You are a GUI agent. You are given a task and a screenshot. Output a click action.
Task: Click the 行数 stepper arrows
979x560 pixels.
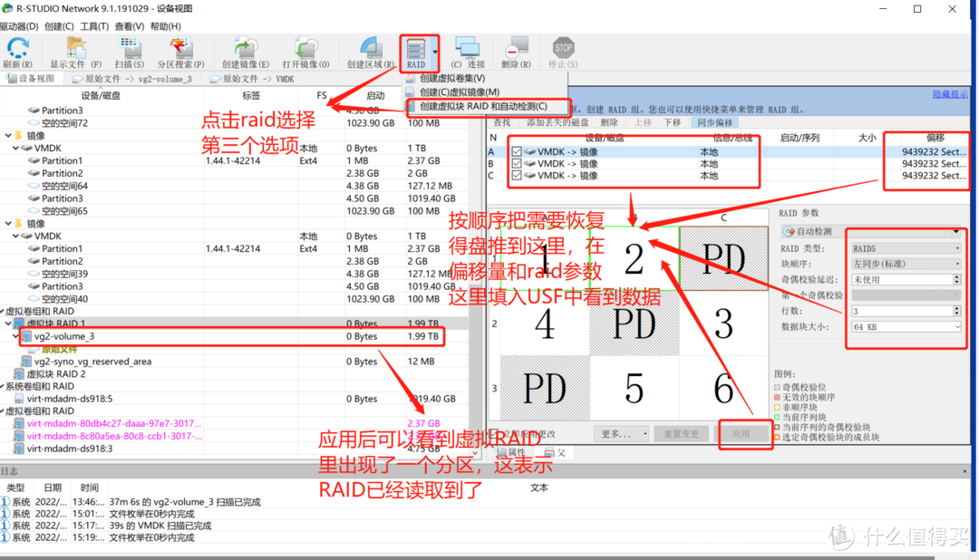point(957,311)
